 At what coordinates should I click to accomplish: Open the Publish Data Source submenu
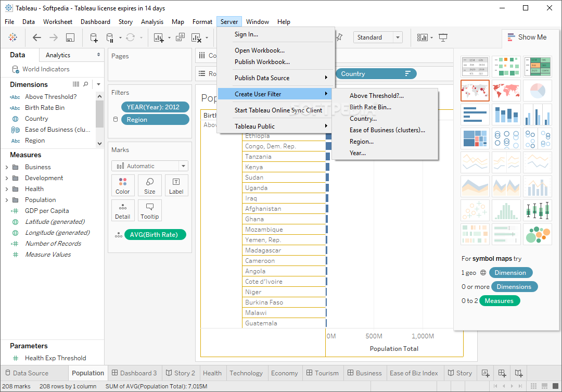coord(276,78)
